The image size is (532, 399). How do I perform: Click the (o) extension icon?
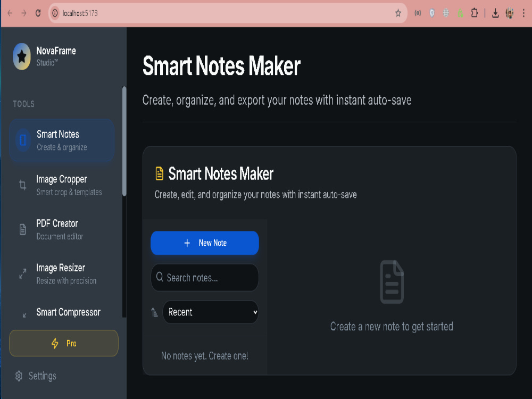418,13
